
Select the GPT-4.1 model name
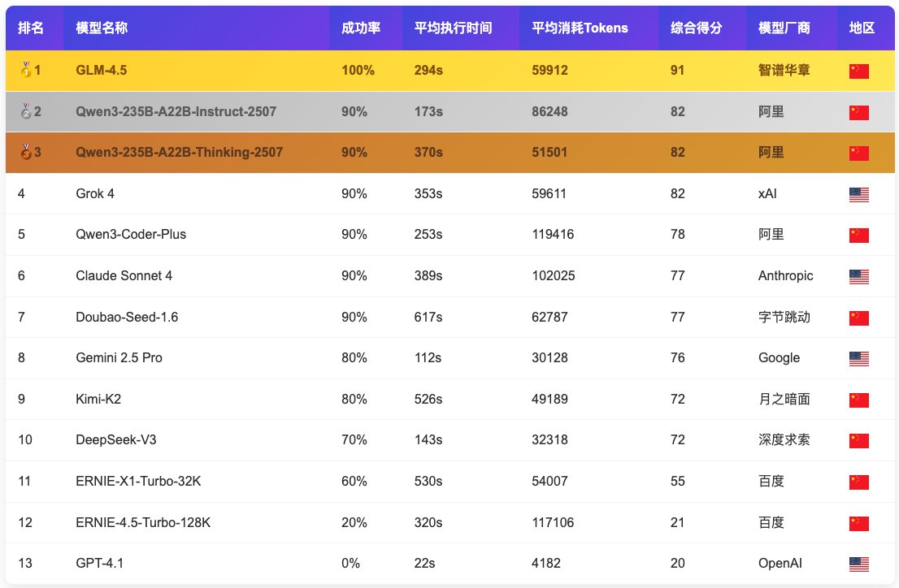[x=99, y=563]
